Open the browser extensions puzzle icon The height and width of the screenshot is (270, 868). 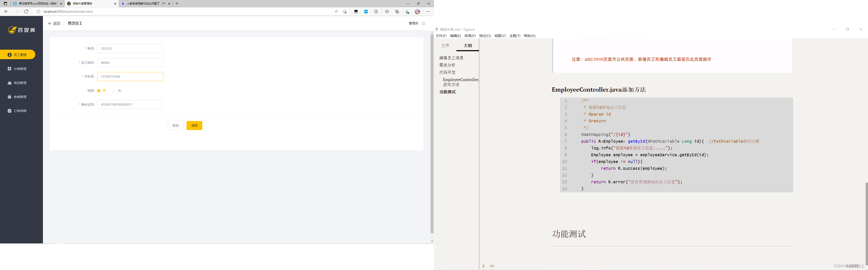376,12
